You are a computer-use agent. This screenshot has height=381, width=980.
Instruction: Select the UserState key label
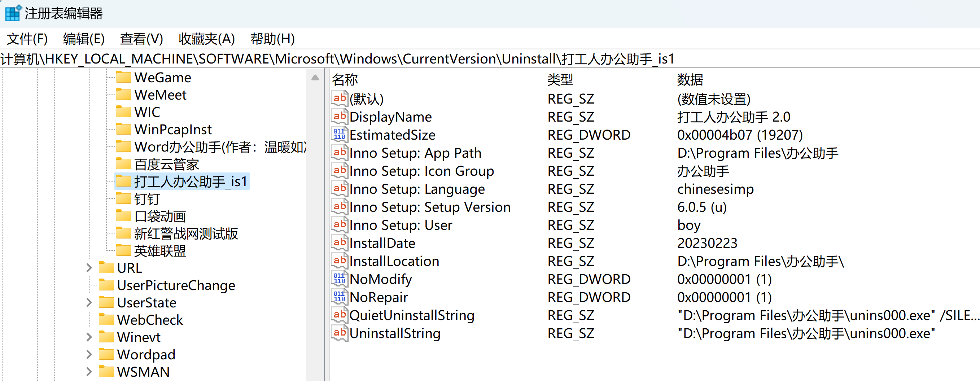[146, 302]
